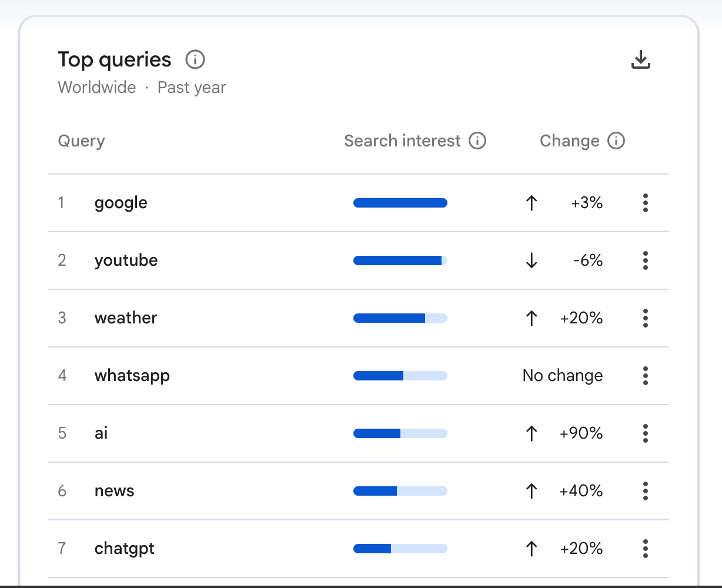Download the Top queries data
The height and width of the screenshot is (588, 722).
640,59
